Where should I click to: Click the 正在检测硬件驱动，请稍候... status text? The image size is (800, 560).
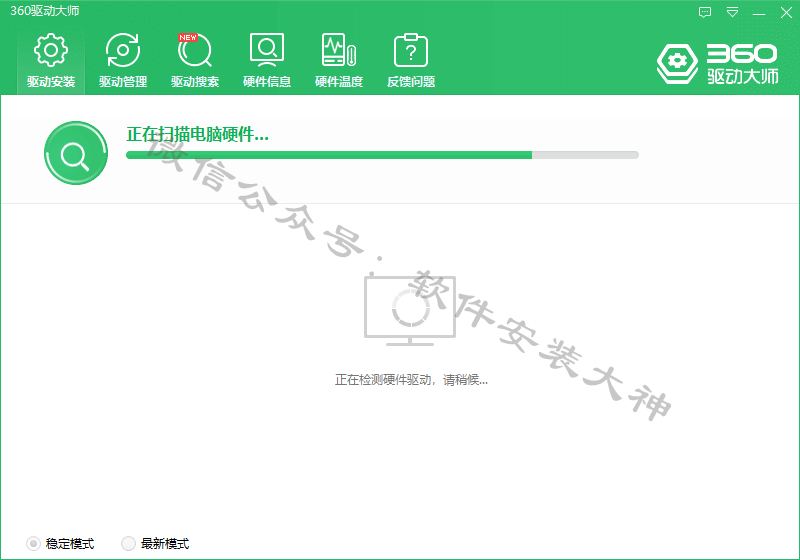tap(411, 380)
